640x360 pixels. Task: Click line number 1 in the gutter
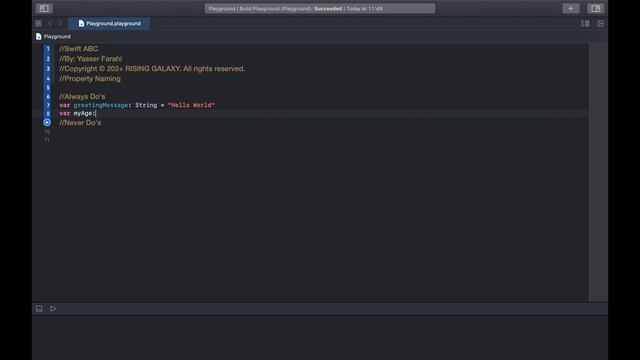click(x=48, y=49)
